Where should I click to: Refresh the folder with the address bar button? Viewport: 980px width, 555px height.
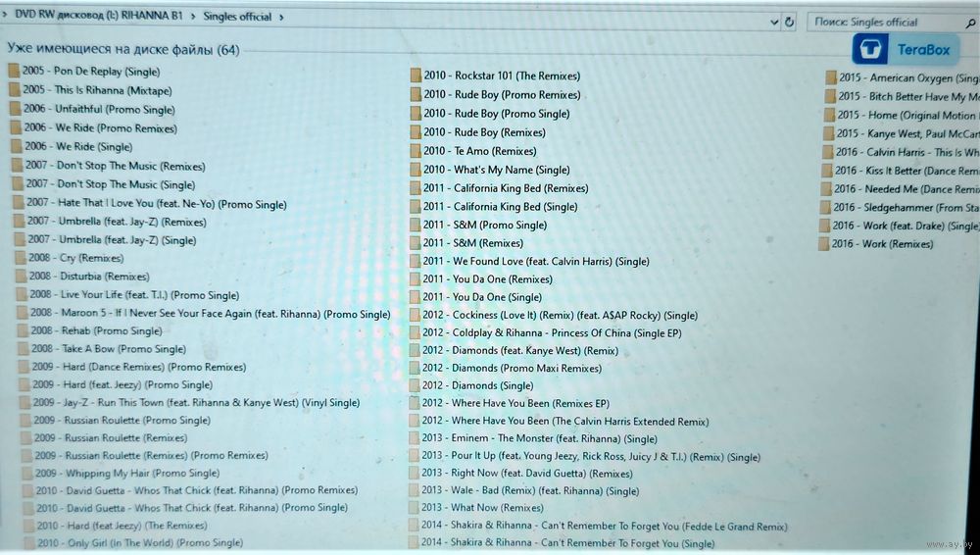pyautogui.click(x=790, y=22)
